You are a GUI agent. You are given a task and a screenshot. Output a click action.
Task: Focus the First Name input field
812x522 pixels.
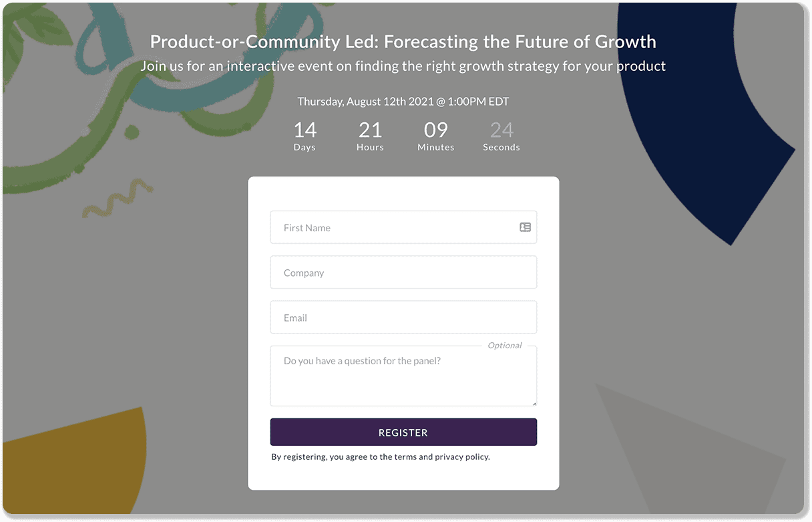[x=394, y=228]
